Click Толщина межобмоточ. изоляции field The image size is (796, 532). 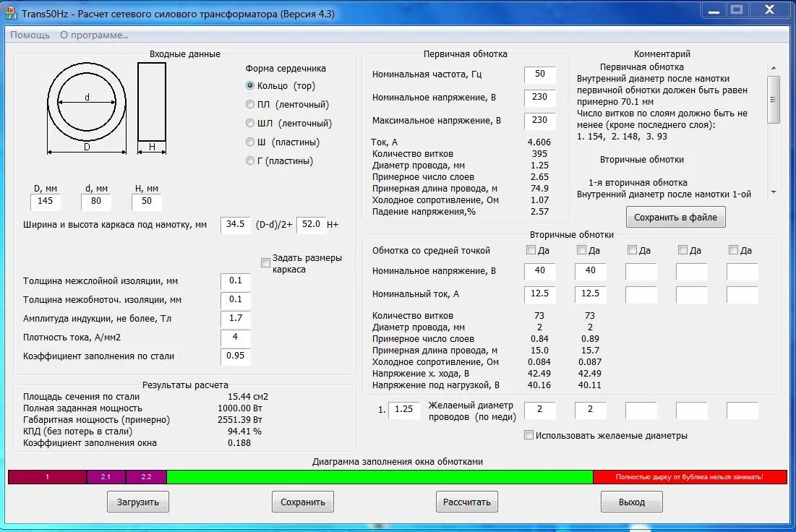(x=236, y=300)
